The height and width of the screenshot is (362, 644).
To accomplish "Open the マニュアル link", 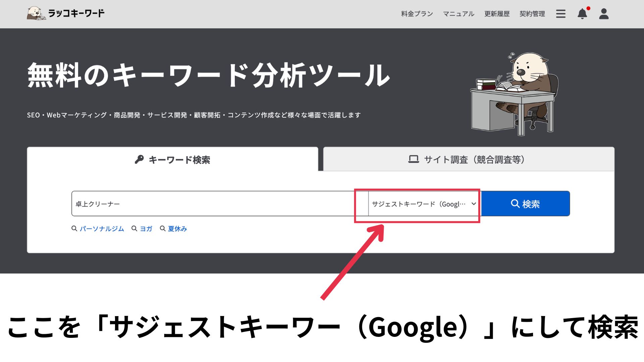I will point(459,14).
